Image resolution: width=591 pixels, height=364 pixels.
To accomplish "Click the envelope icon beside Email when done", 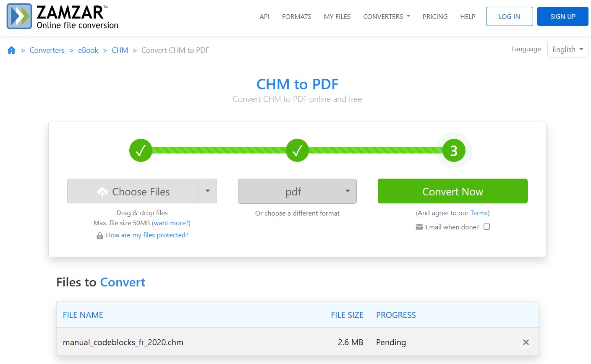I will (x=419, y=226).
